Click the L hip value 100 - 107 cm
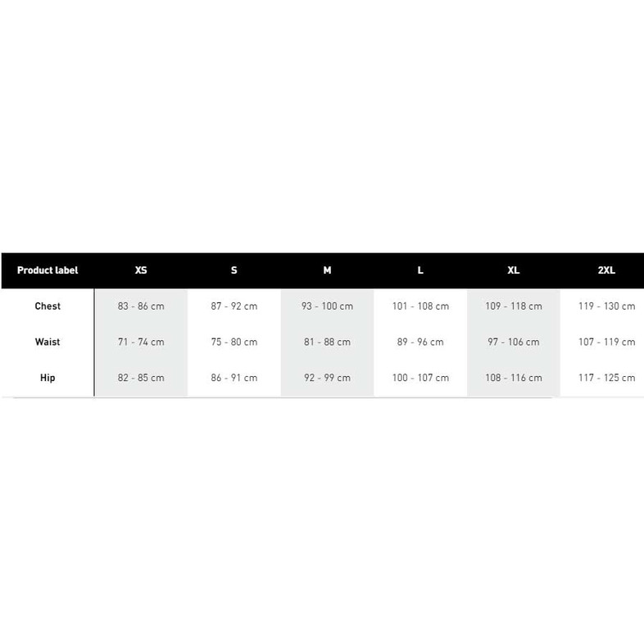Viewport: 644px width, 644px height. [420, 378]
